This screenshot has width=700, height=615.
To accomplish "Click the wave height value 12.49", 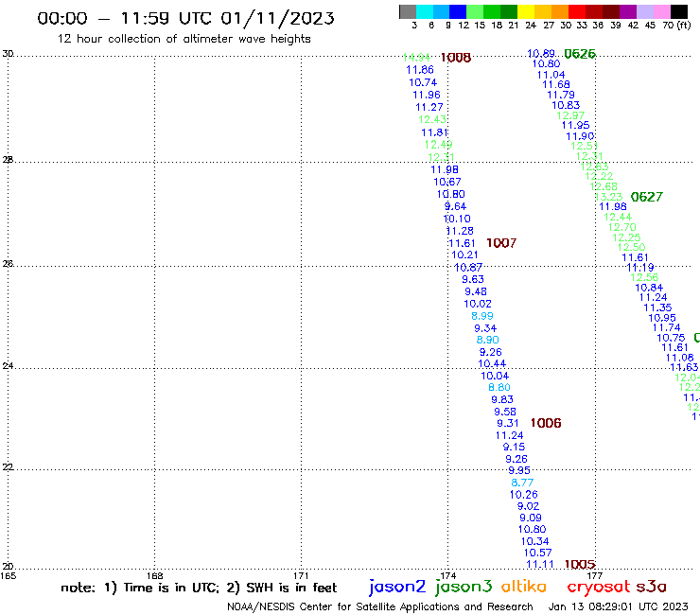I will (x=438, y=145).
